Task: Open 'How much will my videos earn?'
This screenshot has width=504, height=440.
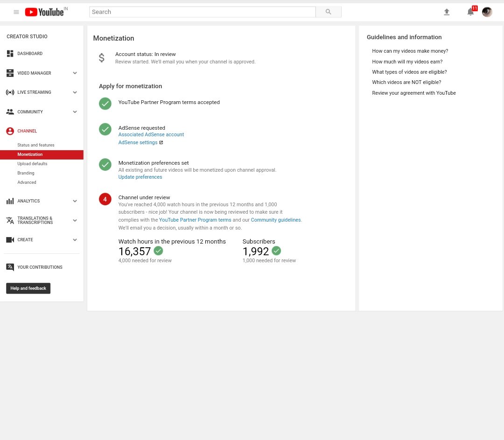Action: [407, 62]
